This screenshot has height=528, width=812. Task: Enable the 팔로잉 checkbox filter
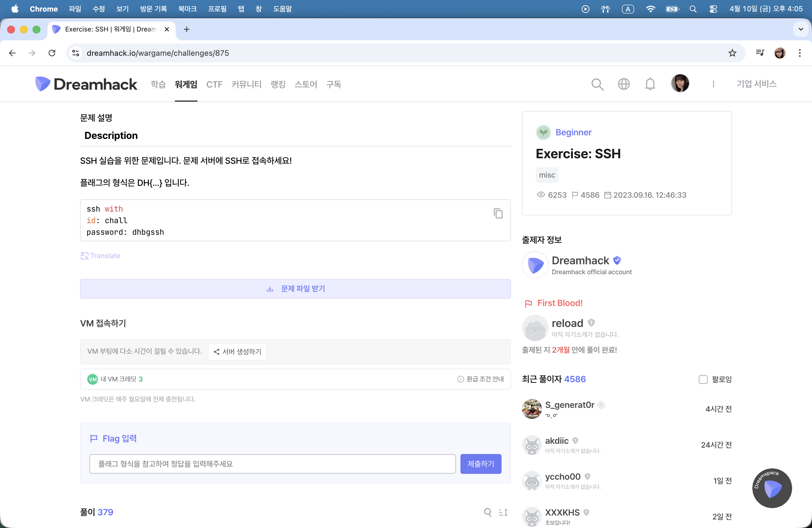[703, 379]
